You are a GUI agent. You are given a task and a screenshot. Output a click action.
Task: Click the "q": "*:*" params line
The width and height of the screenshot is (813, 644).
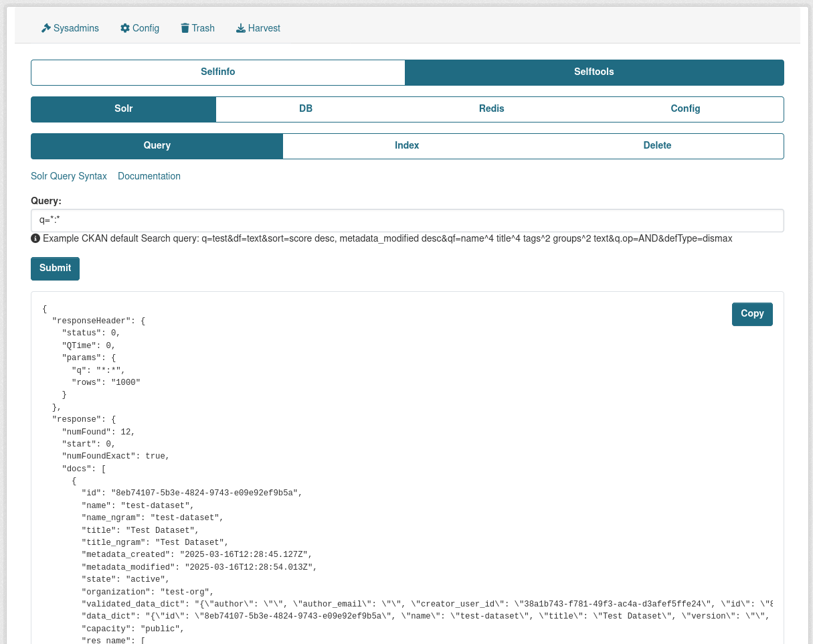coord(99,370)
